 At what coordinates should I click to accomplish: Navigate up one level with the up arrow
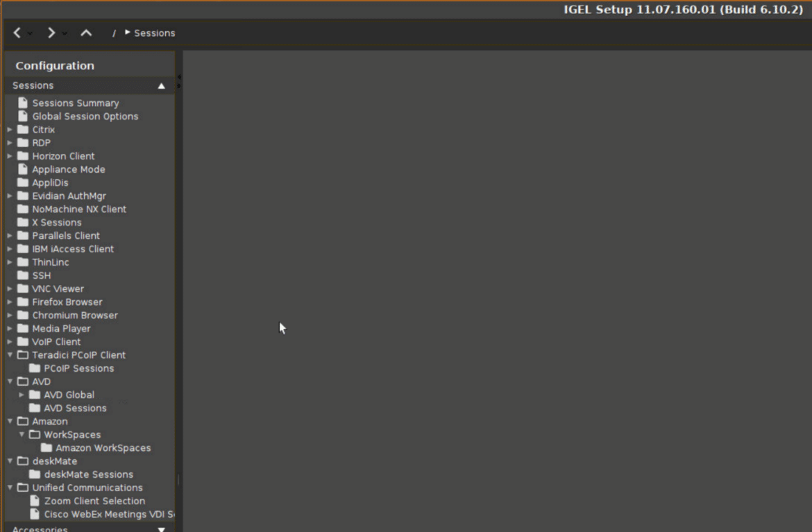(x=86, y=33)
